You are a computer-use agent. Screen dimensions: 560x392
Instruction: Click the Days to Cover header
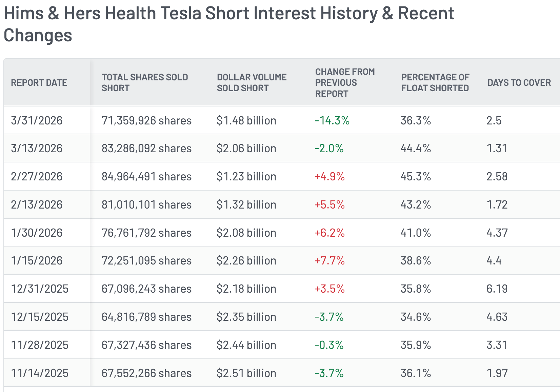point(519,83)
